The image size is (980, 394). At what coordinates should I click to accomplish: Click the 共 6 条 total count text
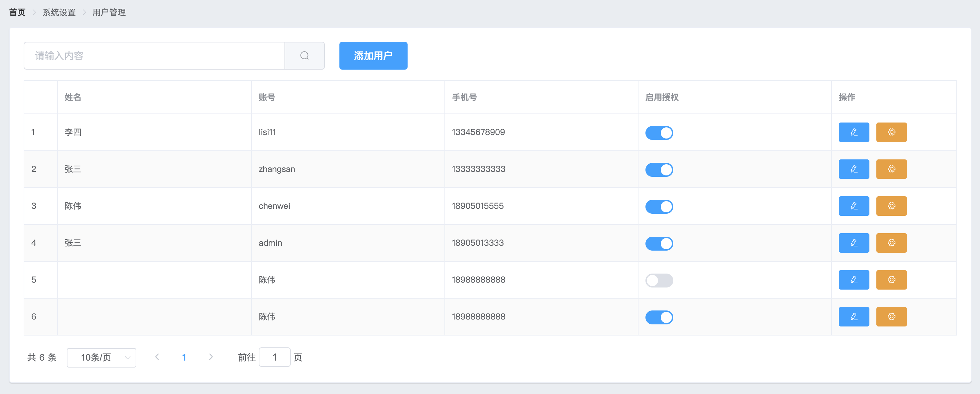[42, 357]
